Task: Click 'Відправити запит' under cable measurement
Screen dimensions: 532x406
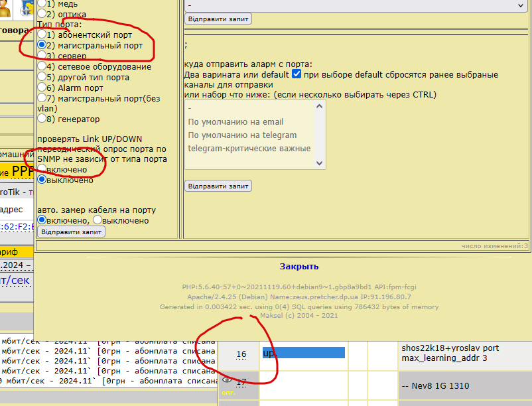Action: (x=71, y=232)
